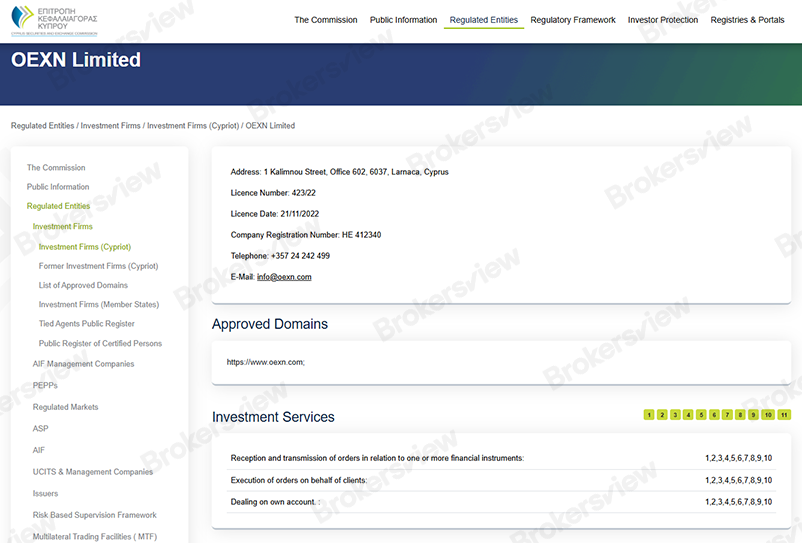Select numbered badge 1 beside Investment Services

tap(649, 415)
